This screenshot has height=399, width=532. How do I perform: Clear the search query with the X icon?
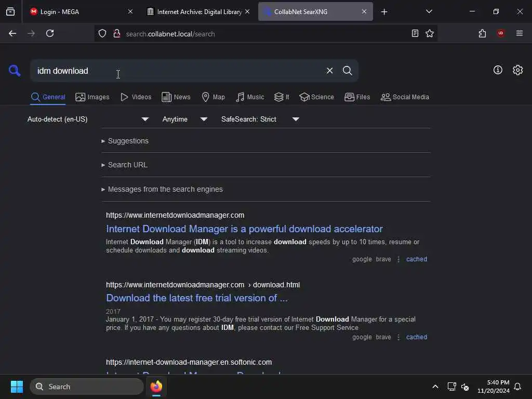pyautogui.click(x=329, y=71)
